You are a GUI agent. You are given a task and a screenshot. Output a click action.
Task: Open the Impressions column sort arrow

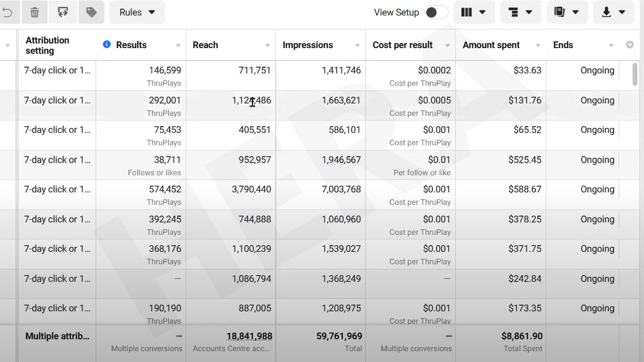tap(357, 46)
